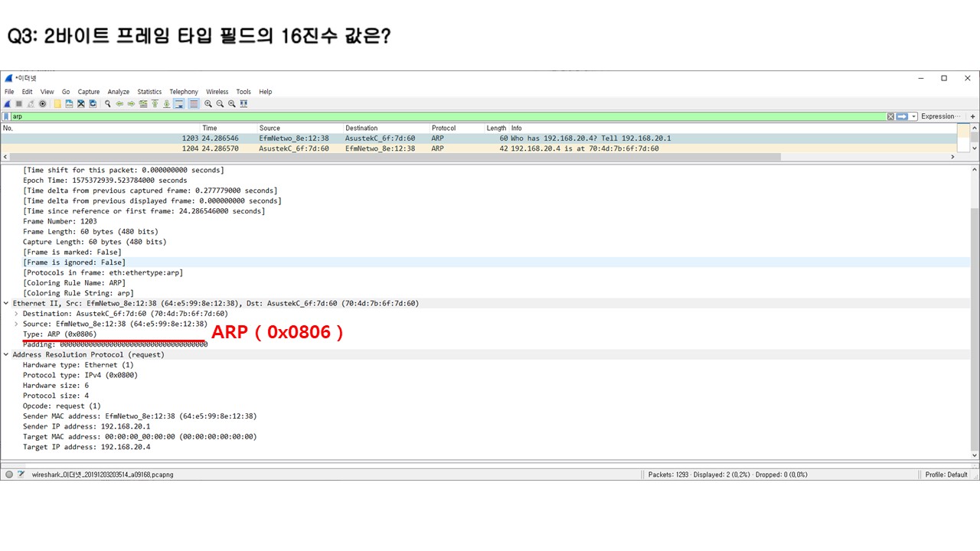Sort packets by Source column header
The image size is (980, 551).
click(299, 128)
